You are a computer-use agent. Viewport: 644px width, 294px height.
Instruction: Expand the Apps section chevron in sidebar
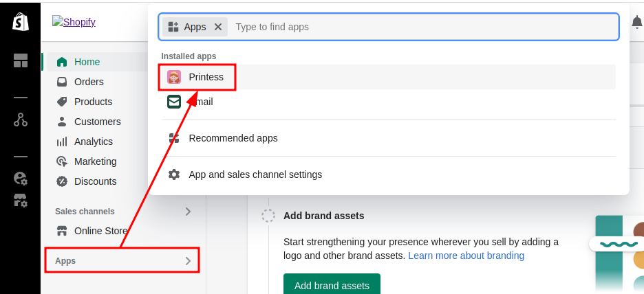188,261
